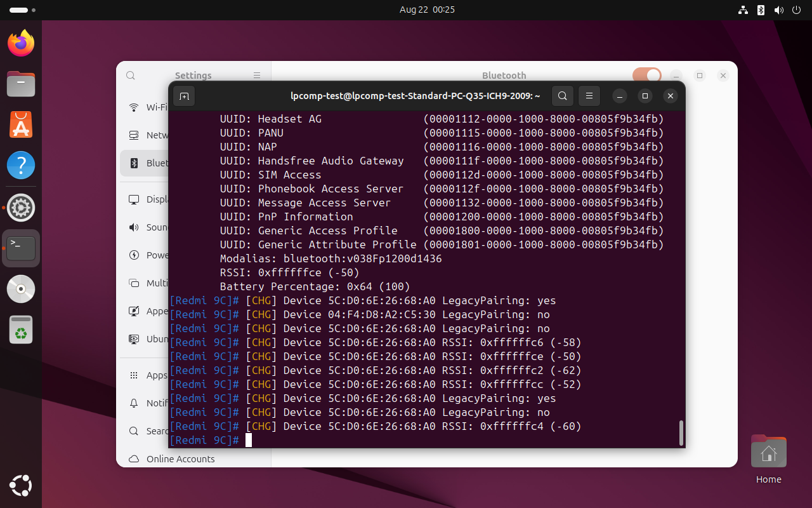This screenshot has height=508, width=812.
Task: Click the terminal search button
Action: click(563, 96)
